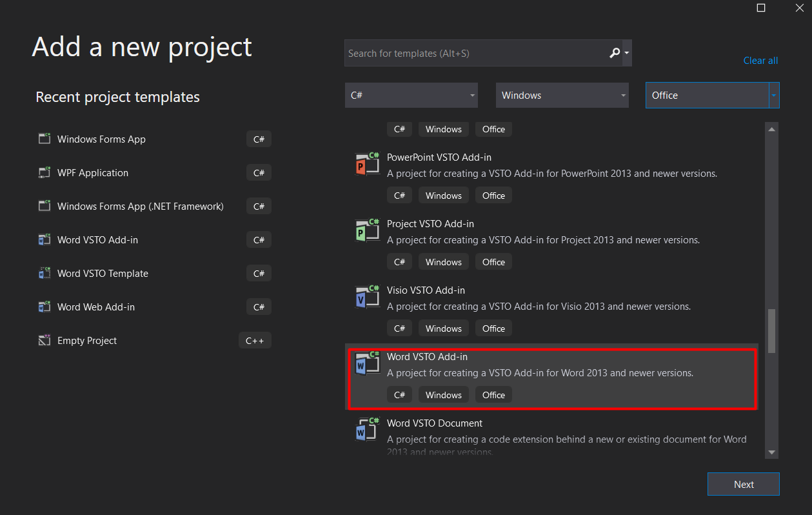This screenshot has height=515, width=812.
Task: Maximize the dialog window
Action: point(761,8)
